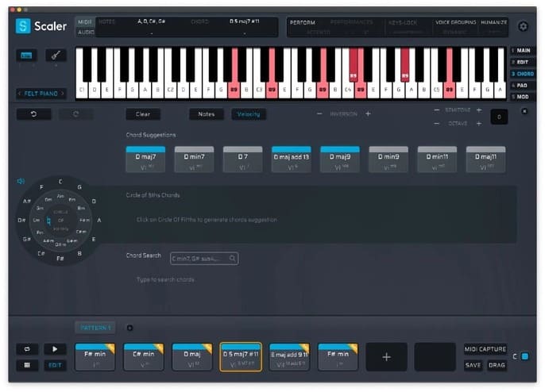545x392 pixels.
Task: Click the redo arrow button
Action: pos(75,114)
